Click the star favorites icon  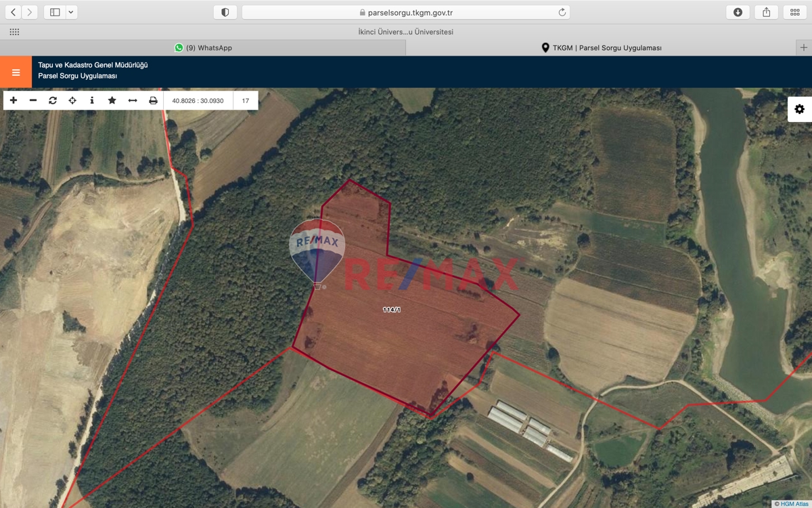point(112,100)
